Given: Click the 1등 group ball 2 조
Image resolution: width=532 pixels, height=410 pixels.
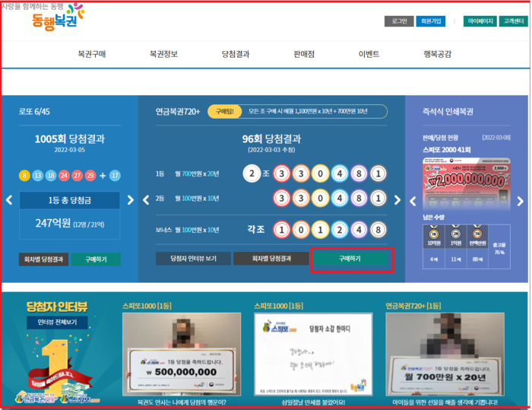Looking at the screenshot, I should 252,173.
